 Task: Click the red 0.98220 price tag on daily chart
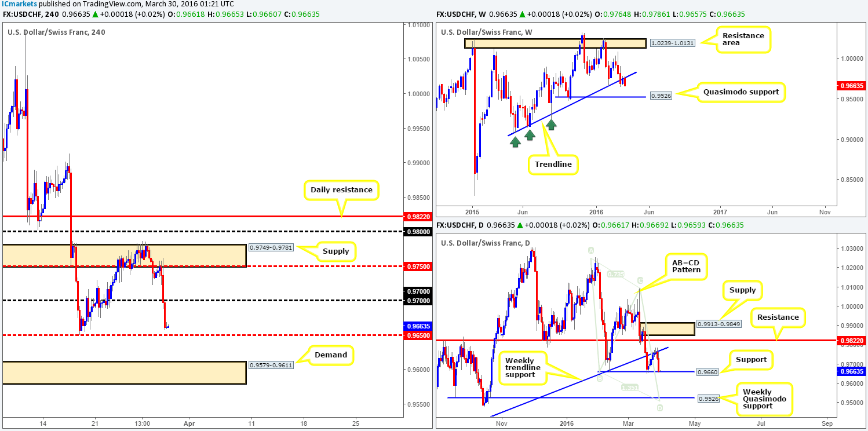852,341
